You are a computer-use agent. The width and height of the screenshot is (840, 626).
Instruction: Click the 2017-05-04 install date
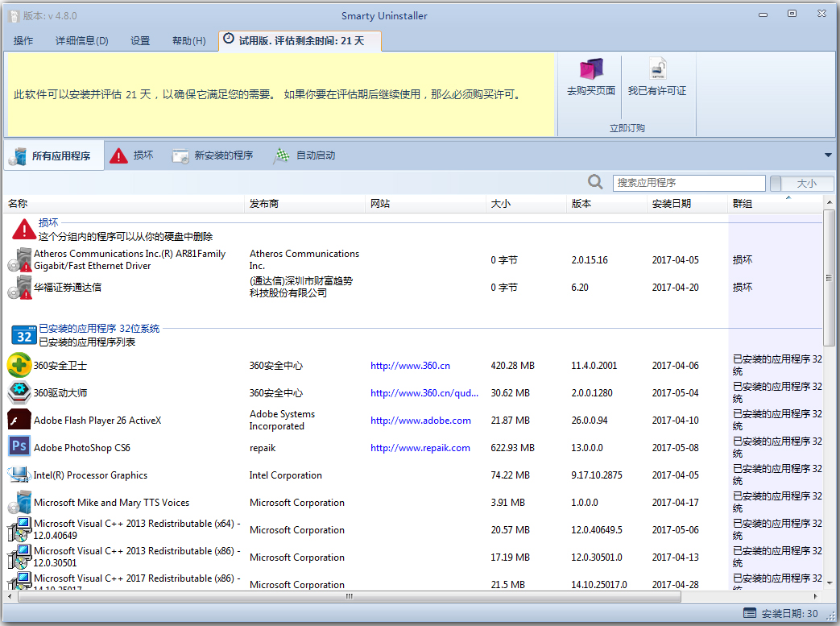pos(675,393)
